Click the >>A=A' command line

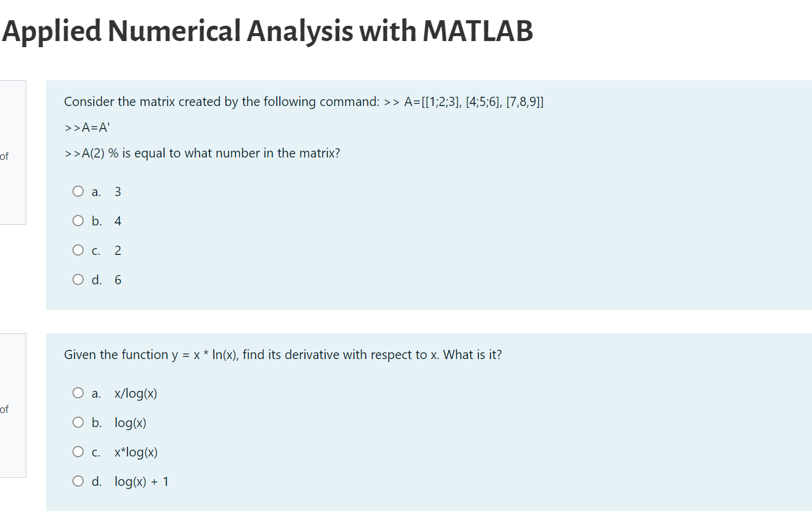[x=88, y=127]
